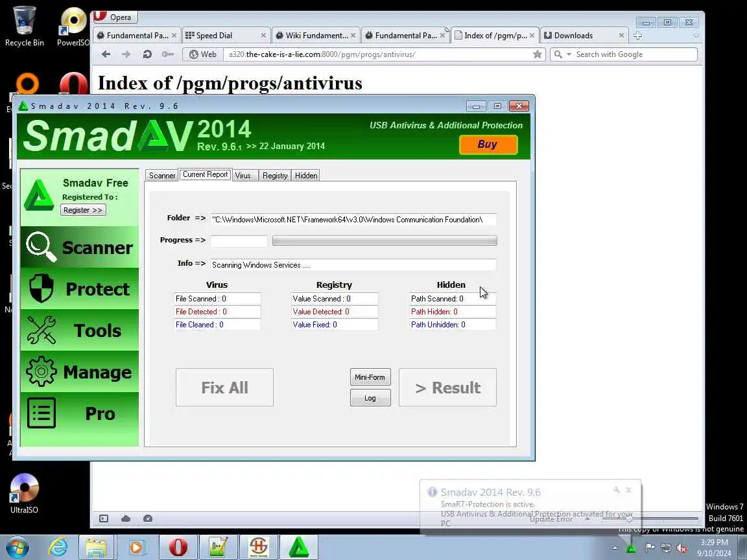
Task: Click the Opera Link cloud icon in status bar
Action: [126, 519]
